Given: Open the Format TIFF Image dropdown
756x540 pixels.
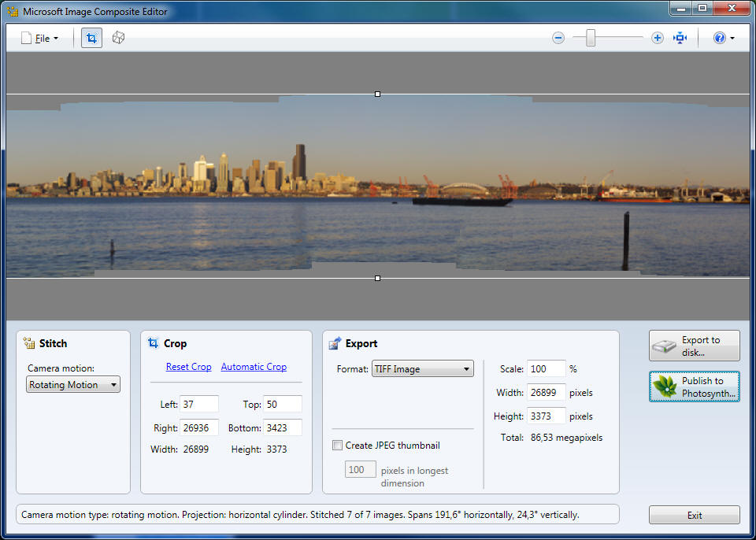Looking at the screenshot, I should (422, 369).
